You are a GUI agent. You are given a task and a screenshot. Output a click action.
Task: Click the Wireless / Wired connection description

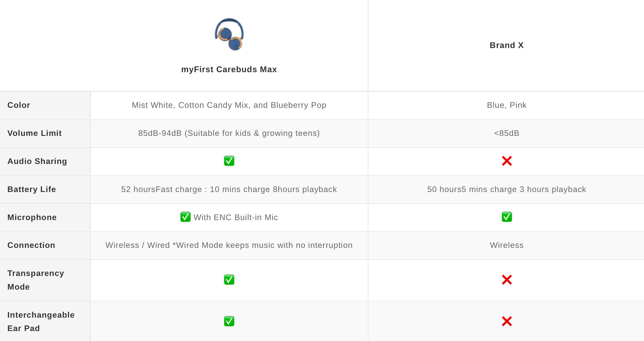point(229,245)
